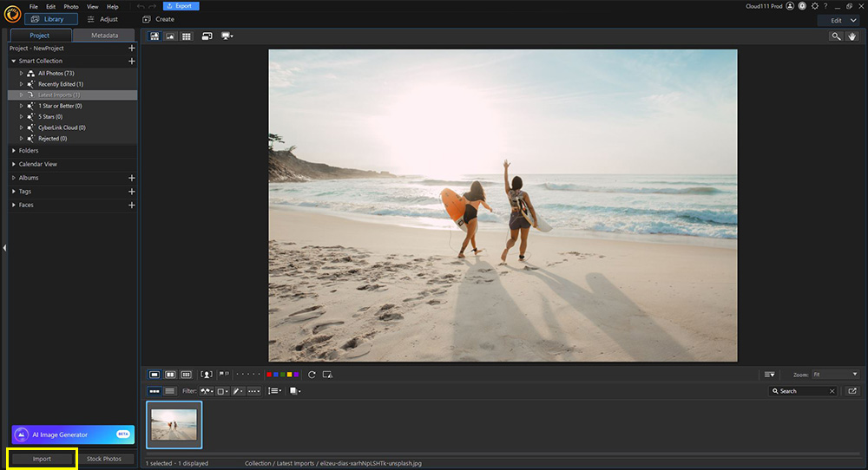Open the help question mark
868x470 pixels.
pyautogui.click(x=825, y=6)
